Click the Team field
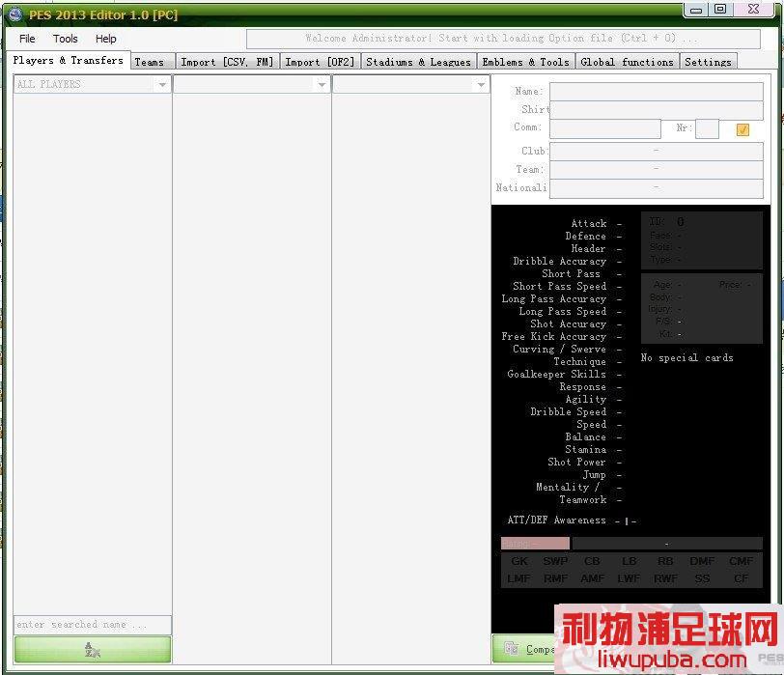The height and width of the screenshot is (675, 784). coord(656,170)
